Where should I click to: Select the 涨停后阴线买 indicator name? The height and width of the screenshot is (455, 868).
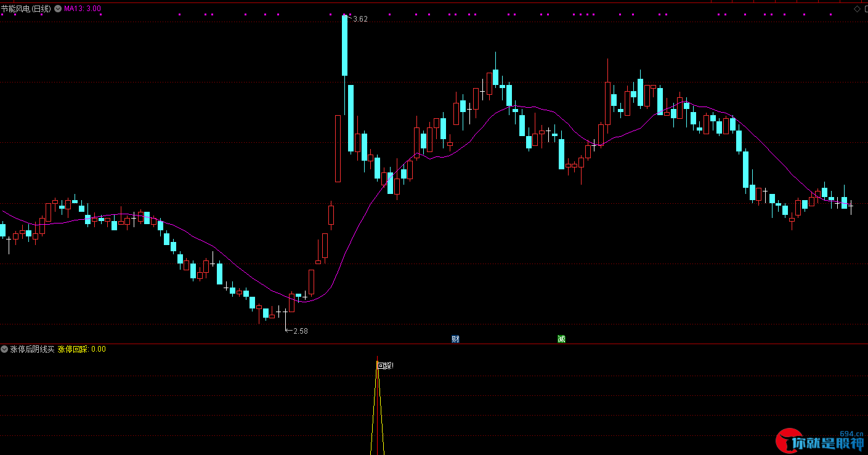tap(32, 349)
